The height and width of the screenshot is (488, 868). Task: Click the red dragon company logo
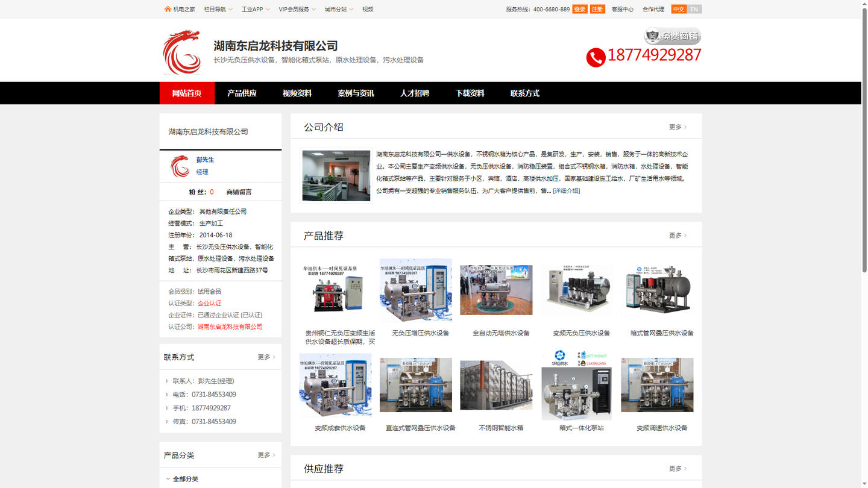[181, 52]
